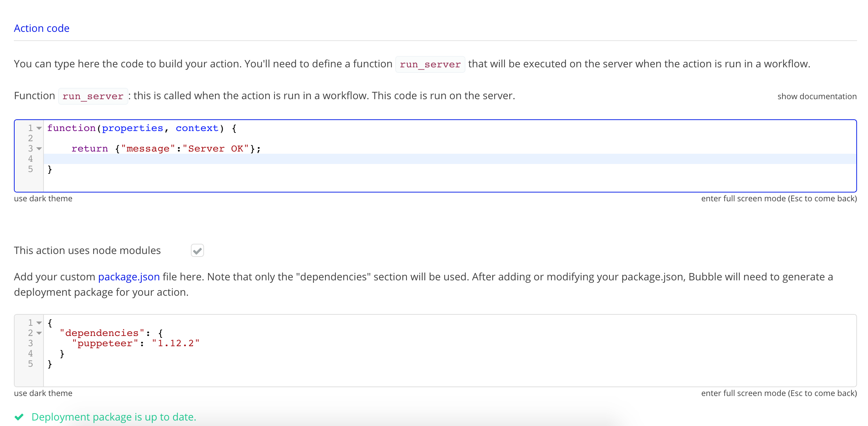
Task: Collapse fold arrow on line 3 return statement
Action: coord(39,149)
